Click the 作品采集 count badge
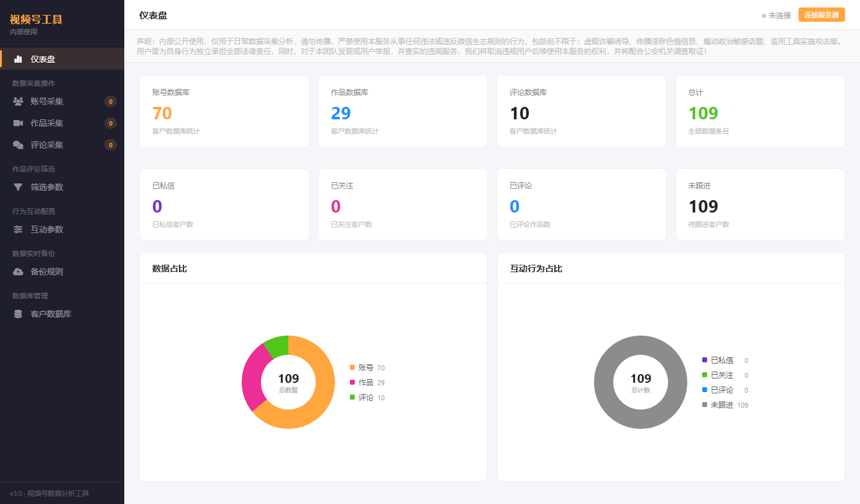Viewport: 860px width, 504px height. (111, 123)
